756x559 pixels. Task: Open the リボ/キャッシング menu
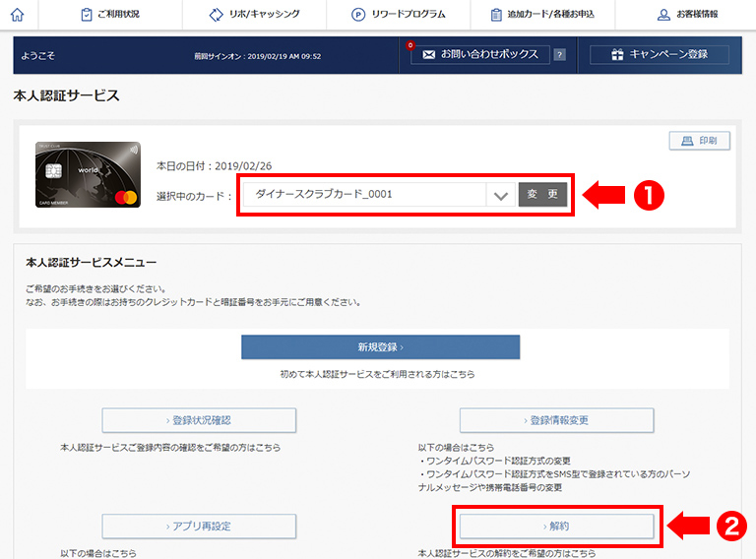pos(254,15)
